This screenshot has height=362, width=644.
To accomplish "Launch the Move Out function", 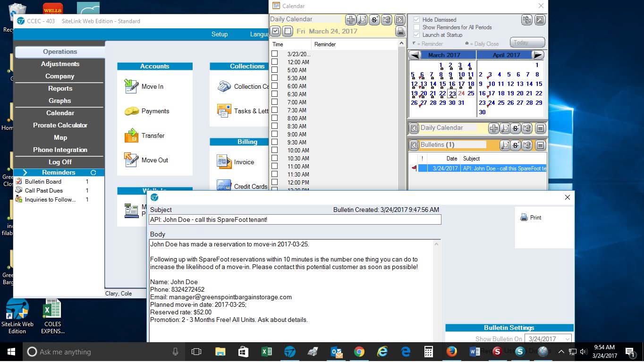I will point(131,160).
